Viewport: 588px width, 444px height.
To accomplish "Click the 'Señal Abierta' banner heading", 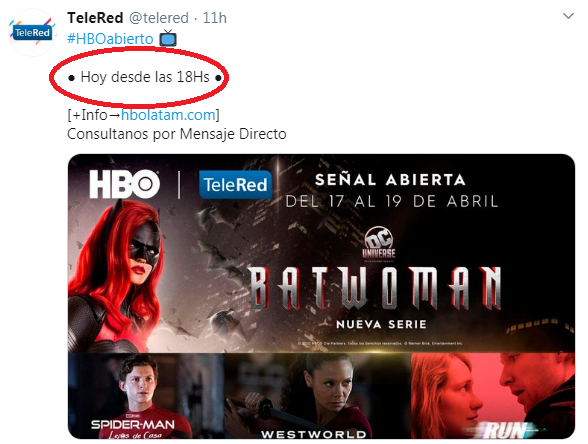I will [x=390, y=180].
